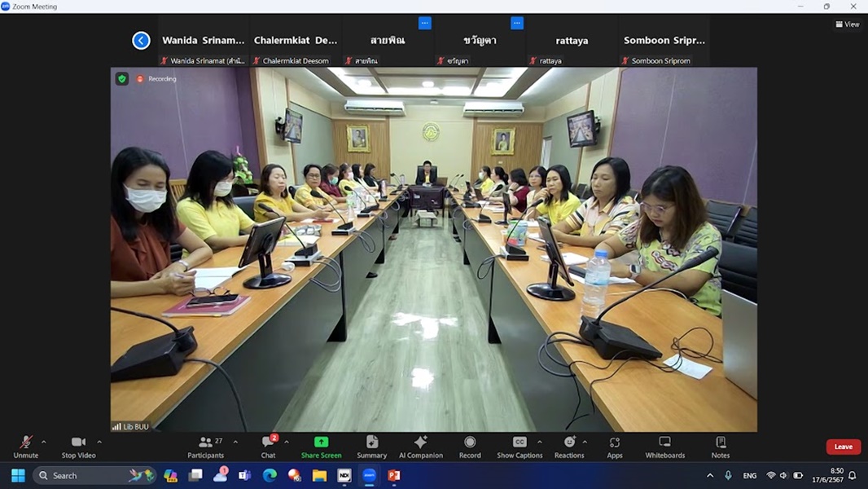Expand video options arrow beside Stop Video
Screen dimensions: 868x489
[99, 443]
